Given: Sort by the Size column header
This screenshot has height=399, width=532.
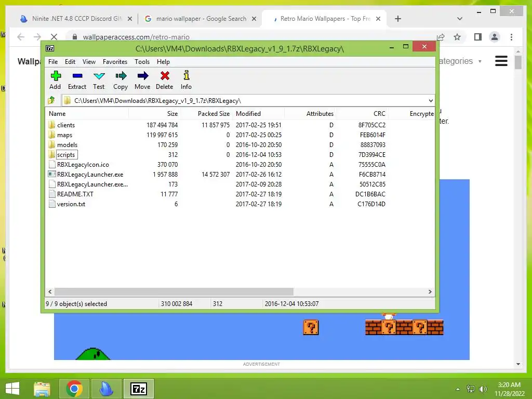Looking at the screenshot, I should point(154,114).
